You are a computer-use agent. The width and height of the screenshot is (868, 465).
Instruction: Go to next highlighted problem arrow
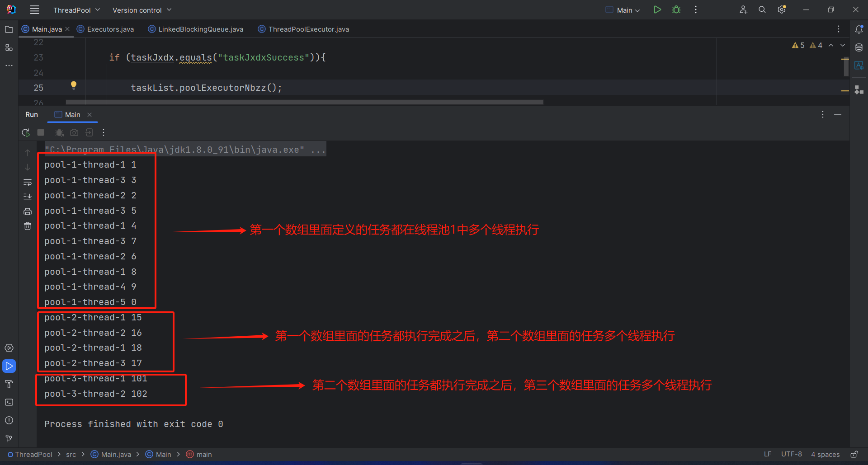pos(843,45)
